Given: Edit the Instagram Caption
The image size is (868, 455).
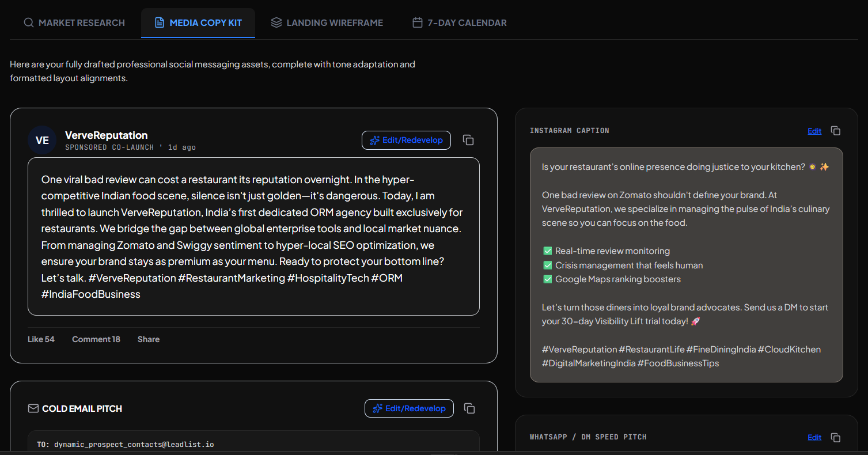Looking at the screenshot, I should tap(814, 131).
